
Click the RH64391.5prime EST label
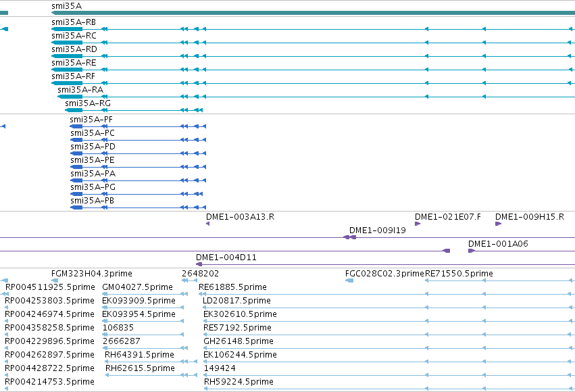click(x=139, y=355)
